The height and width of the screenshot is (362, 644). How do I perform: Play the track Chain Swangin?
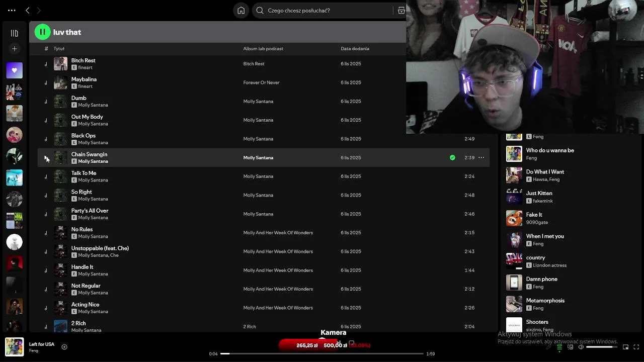pos(46,158)
